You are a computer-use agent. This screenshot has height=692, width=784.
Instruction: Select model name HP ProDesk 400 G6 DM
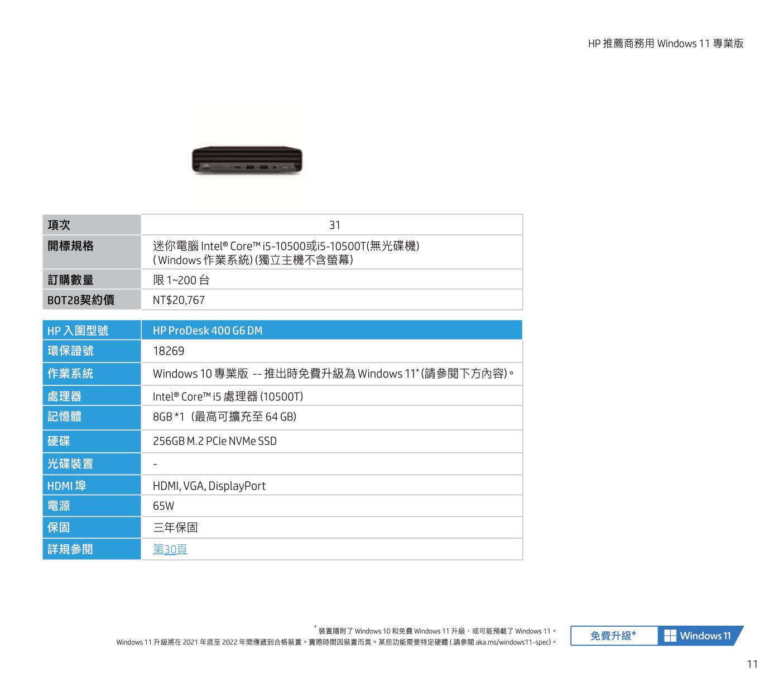[x=208, y=331]
